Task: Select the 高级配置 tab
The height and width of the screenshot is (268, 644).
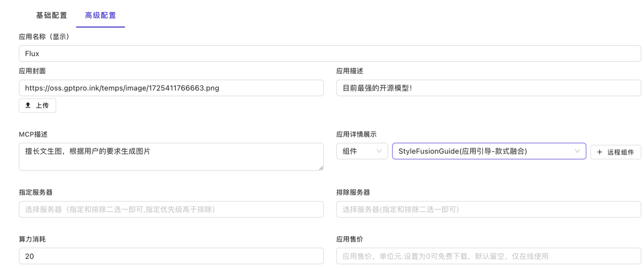Action: point(100,16)
